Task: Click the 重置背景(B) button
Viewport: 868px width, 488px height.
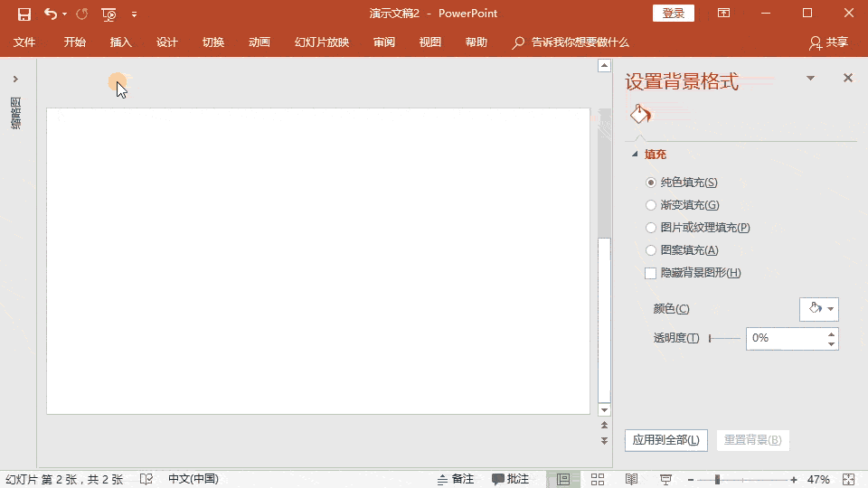Action: coord(753,440)
